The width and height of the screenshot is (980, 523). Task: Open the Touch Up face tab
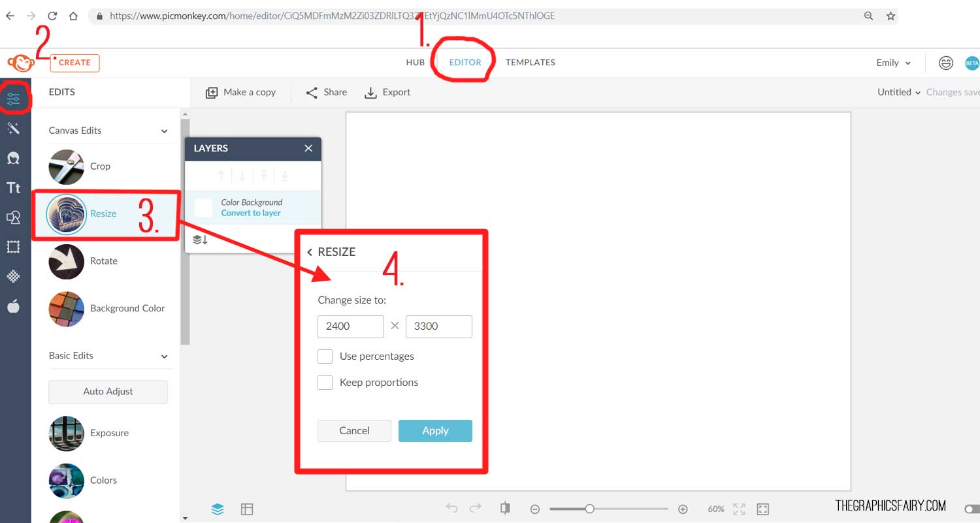click(x=13, y=158)
